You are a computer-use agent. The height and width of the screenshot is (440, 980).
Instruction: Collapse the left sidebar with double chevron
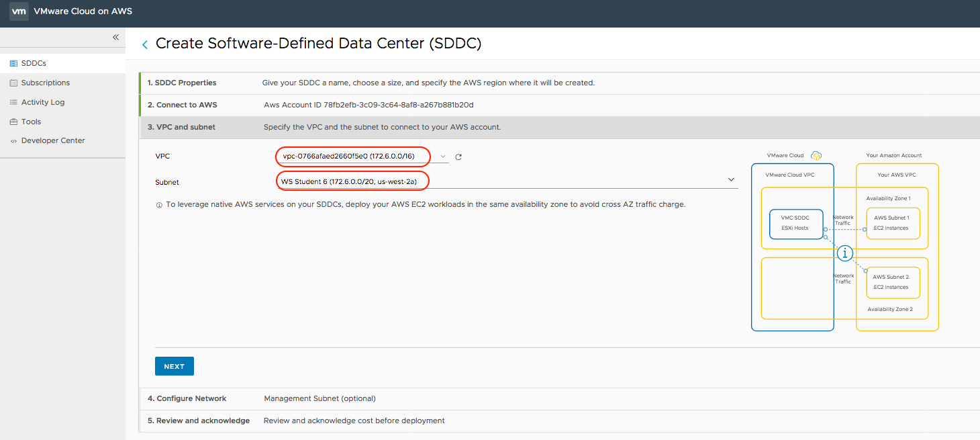115,38
